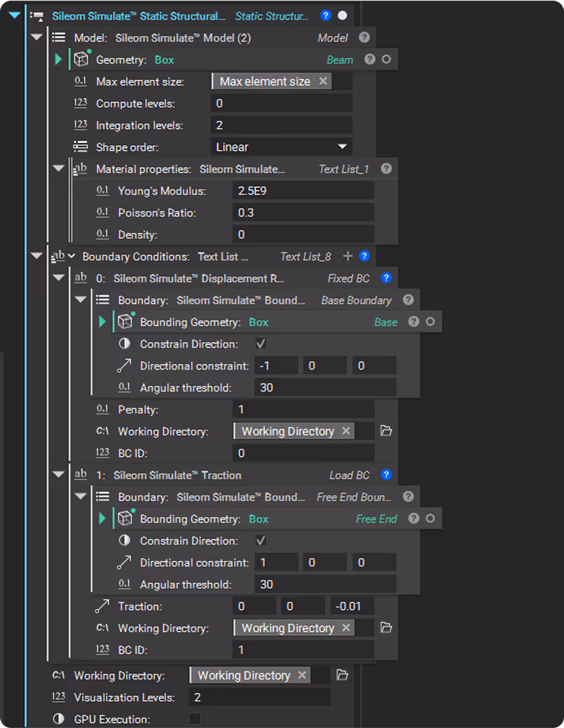The image size is (564, 728).
Task: Click the Model list icon
Action: 58,37
